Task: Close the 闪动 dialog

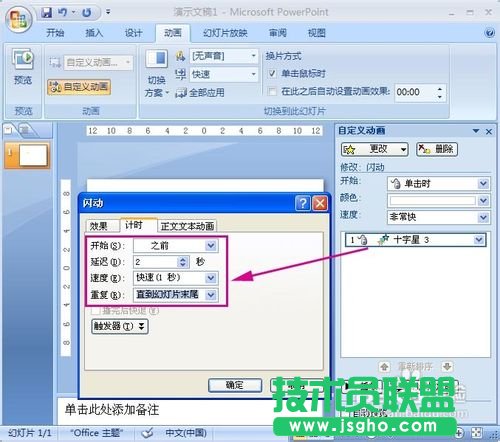Action: point(320,203)
